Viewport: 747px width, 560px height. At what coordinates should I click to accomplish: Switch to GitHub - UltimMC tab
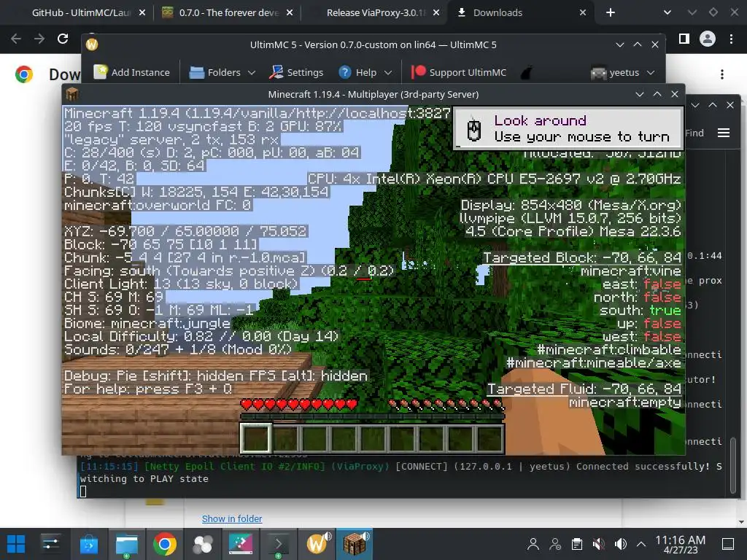pos(81,13)
